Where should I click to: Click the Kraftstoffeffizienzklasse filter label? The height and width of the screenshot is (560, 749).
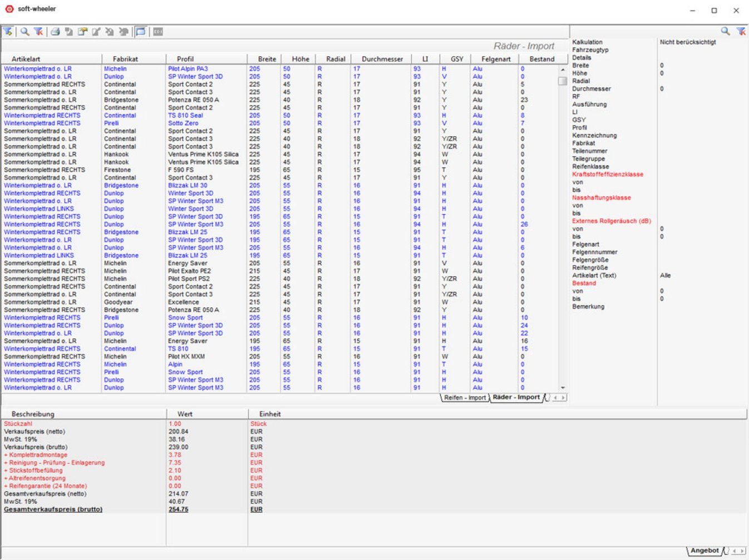pyautogui.click(x=608, y=175)
